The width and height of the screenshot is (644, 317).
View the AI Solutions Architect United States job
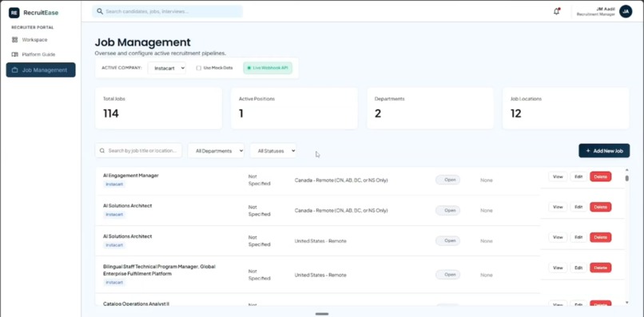558,237
